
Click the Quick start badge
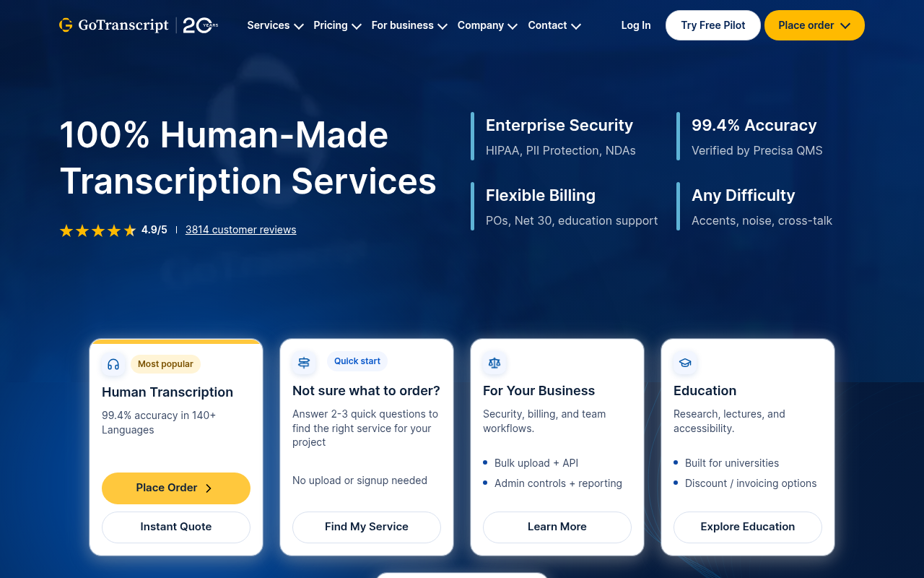coord(357,361)
